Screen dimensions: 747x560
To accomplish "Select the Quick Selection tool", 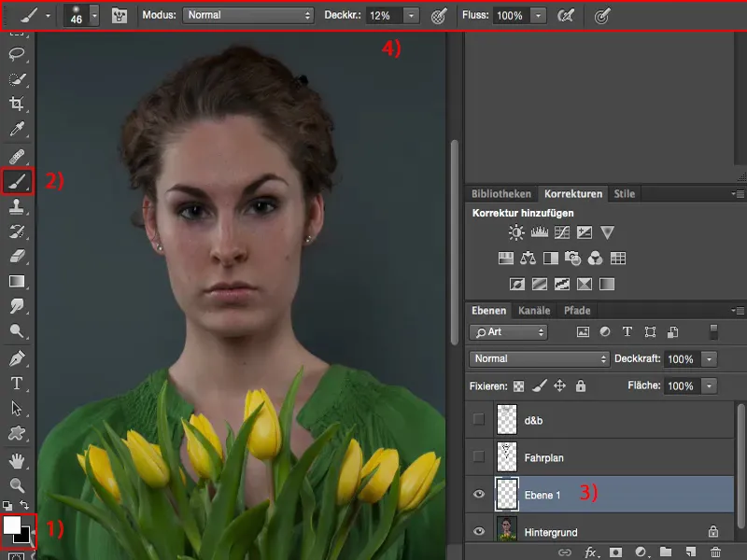I will pyautogui.click(x=17, y=78).
